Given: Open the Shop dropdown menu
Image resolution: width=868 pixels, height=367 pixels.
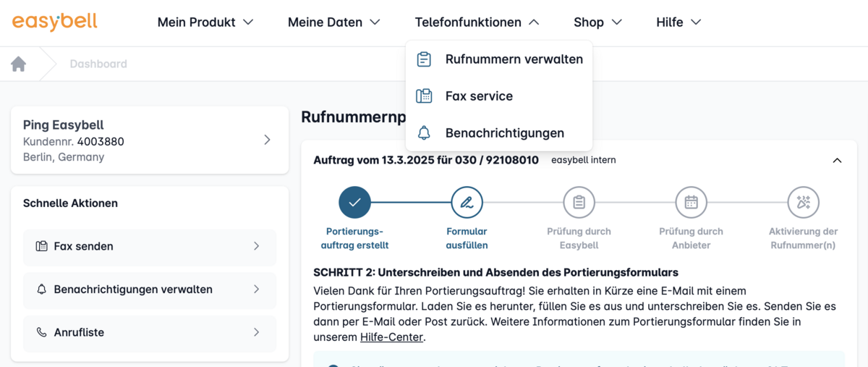Looking at the screenshot, I should pyautogui.click(x=597, y=22).
